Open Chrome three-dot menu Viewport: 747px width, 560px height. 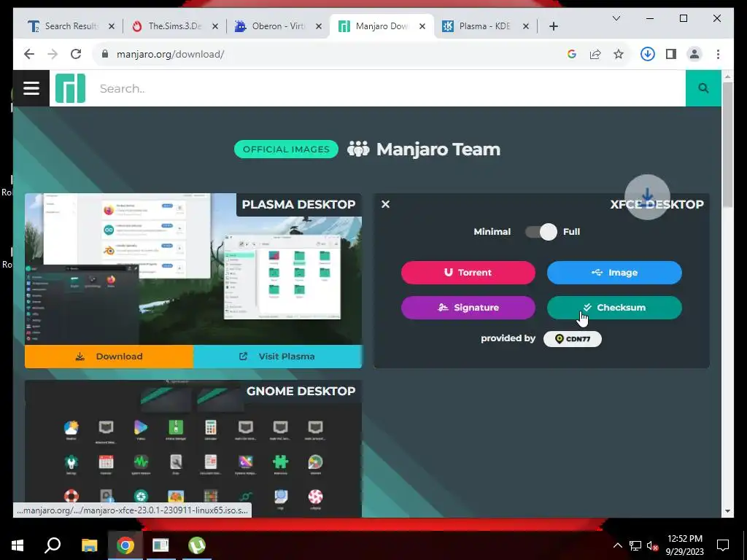[x=718, y=54]
